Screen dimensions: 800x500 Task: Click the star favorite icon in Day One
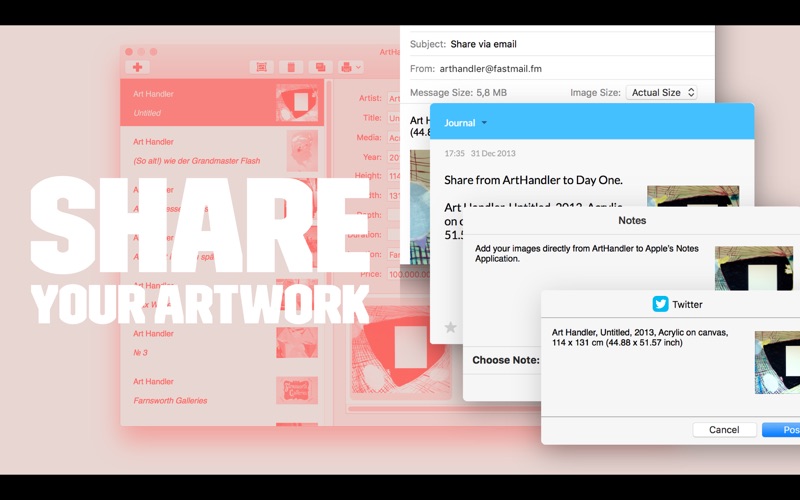pos(451,327)
